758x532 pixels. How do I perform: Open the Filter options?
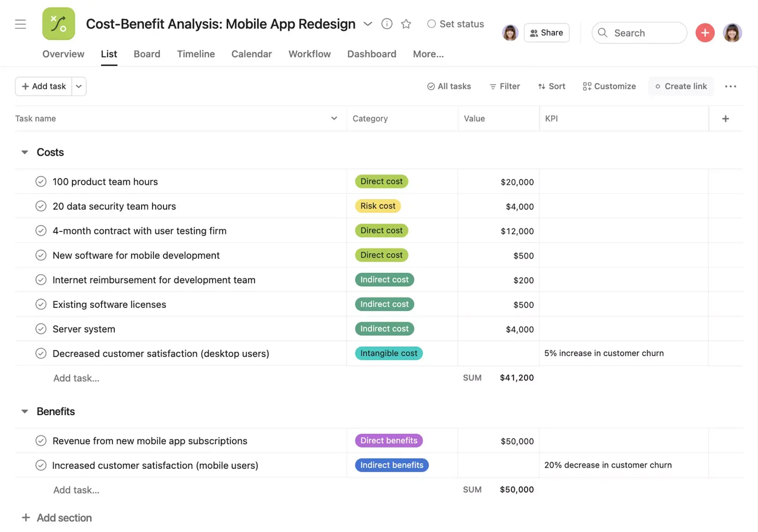click(x=504, y=86)
